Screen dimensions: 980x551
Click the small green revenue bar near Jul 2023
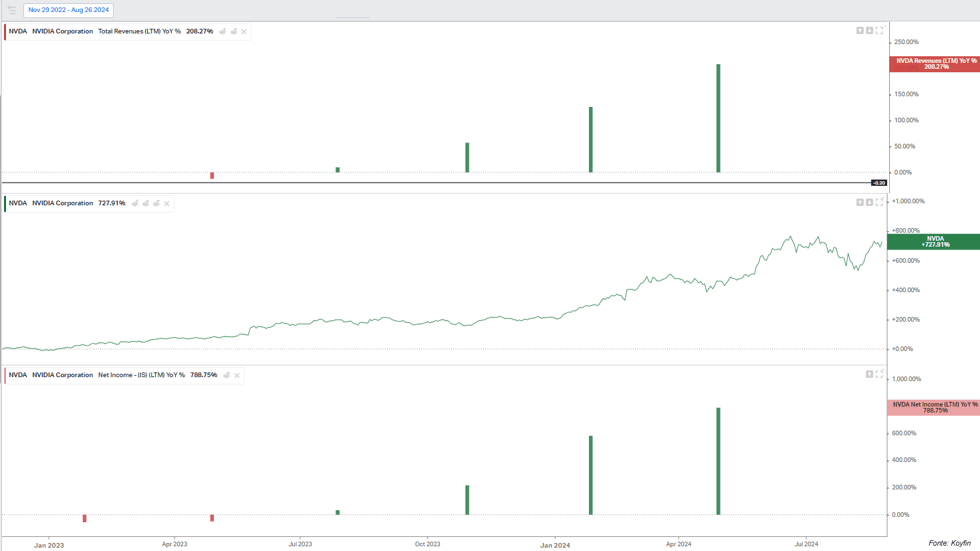(x=338, y=170)
